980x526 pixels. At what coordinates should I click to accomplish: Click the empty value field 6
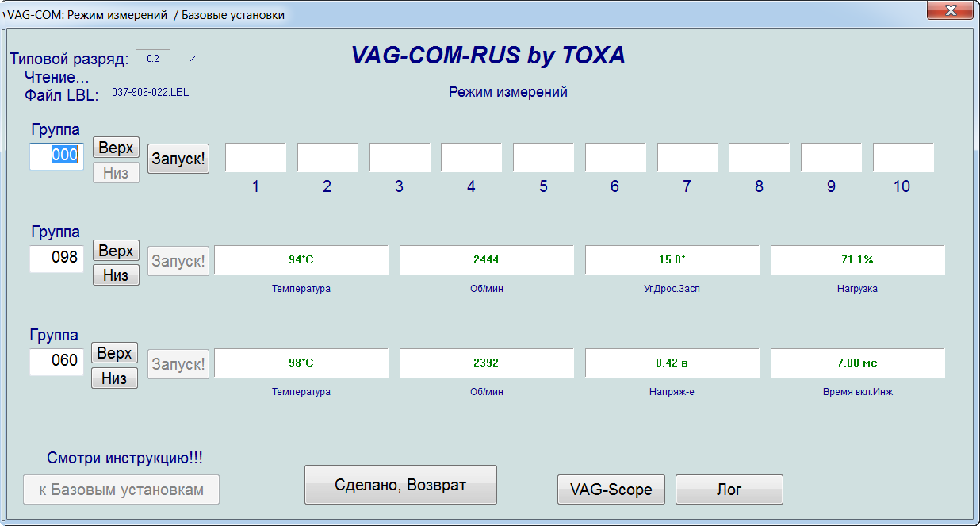pyautogui.click(x=615, y=158)
